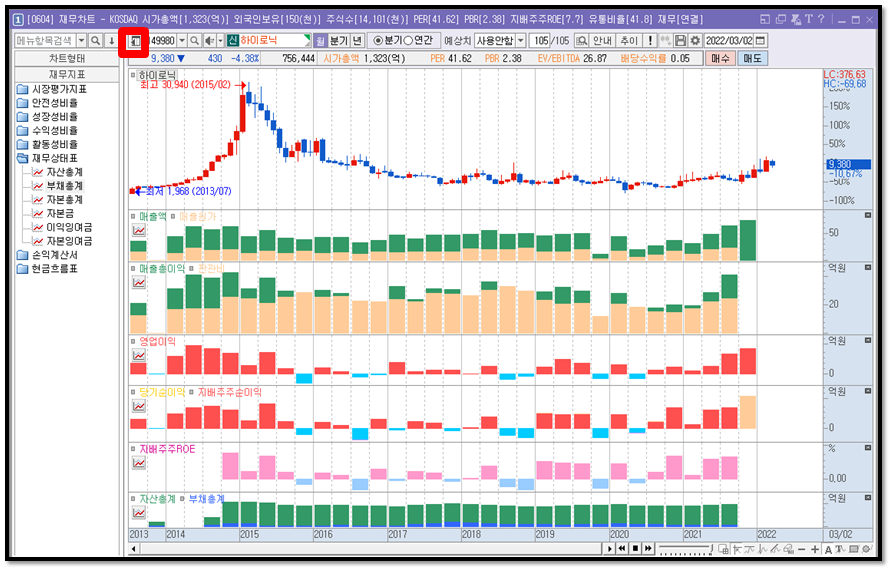This screenshot has height=568, width=892.
Task: Click the rewind playback button
Action: [x=622, y=549]
